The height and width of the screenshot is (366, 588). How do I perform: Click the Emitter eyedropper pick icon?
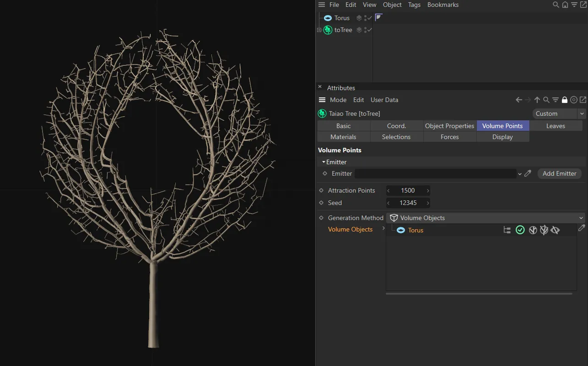point(528,173)
